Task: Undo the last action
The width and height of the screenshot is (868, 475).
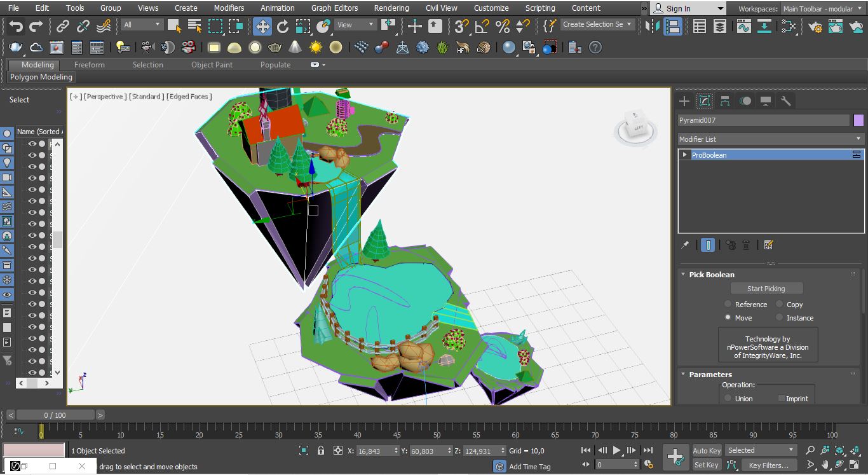Action: (x=16, y=26)
